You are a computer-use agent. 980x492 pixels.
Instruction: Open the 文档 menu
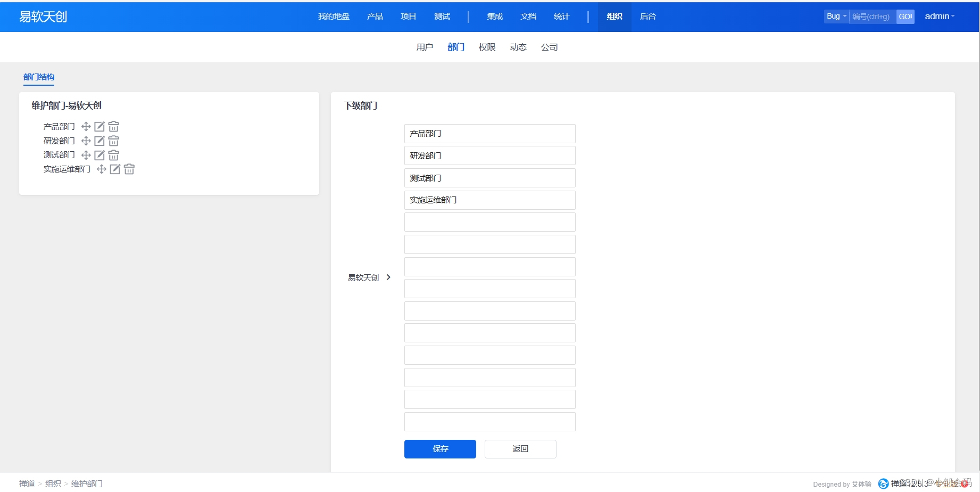coord(528,17)
